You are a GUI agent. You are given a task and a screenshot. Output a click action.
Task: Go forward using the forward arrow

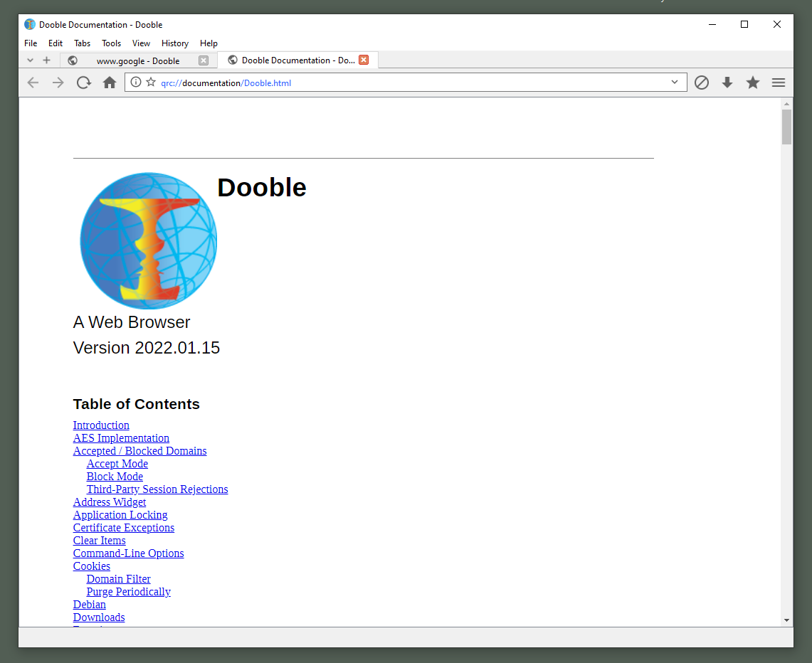[x=58, y=83]
